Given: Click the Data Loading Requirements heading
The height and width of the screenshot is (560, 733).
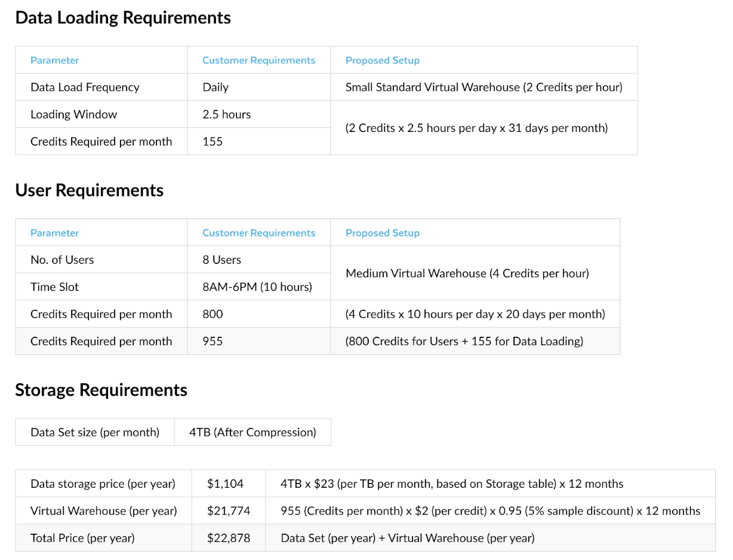Looking at the screenshot, I should (122, 17).
